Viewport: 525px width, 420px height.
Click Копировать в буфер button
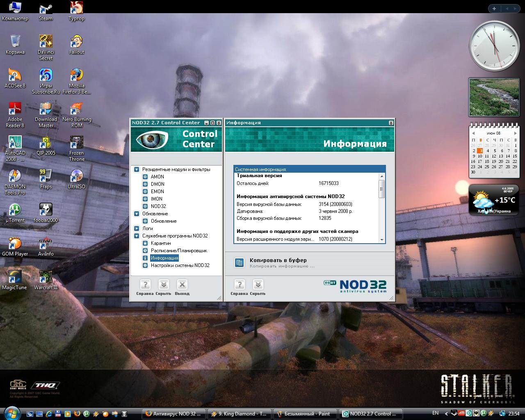tap(278, 260)
